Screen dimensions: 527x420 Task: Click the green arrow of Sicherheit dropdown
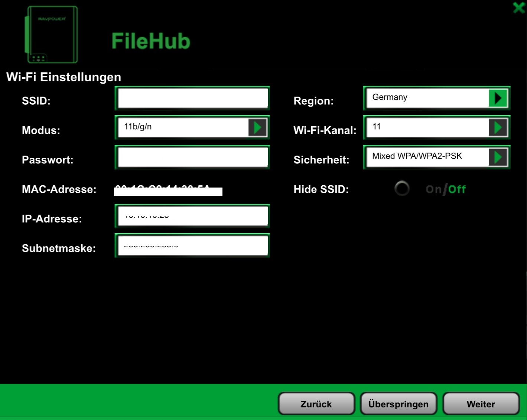[x=498, y=157]
